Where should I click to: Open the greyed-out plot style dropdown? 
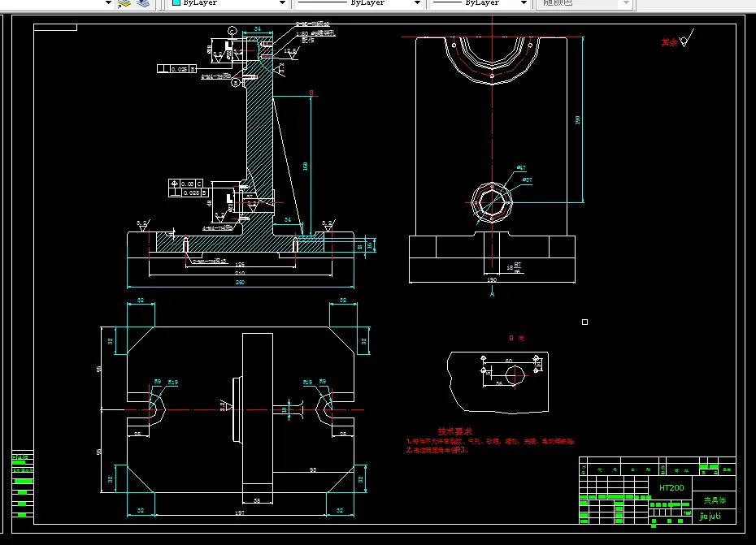625,3
